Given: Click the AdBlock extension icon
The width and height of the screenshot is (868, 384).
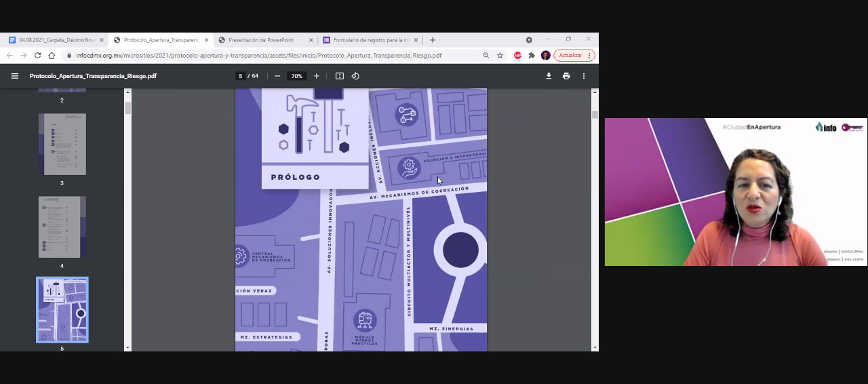Looking at the screenshot, I should click(518, 56).
